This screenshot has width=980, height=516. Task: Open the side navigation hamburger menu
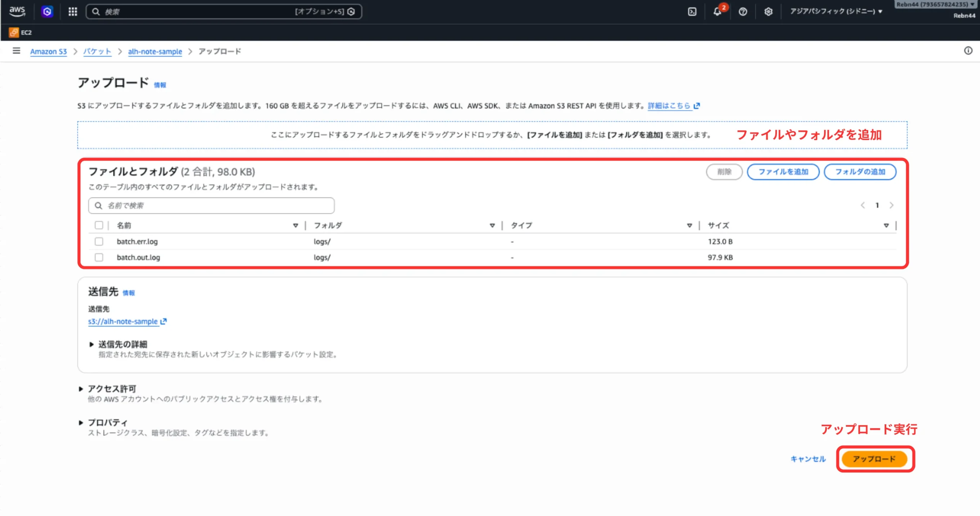pos(16,51)
